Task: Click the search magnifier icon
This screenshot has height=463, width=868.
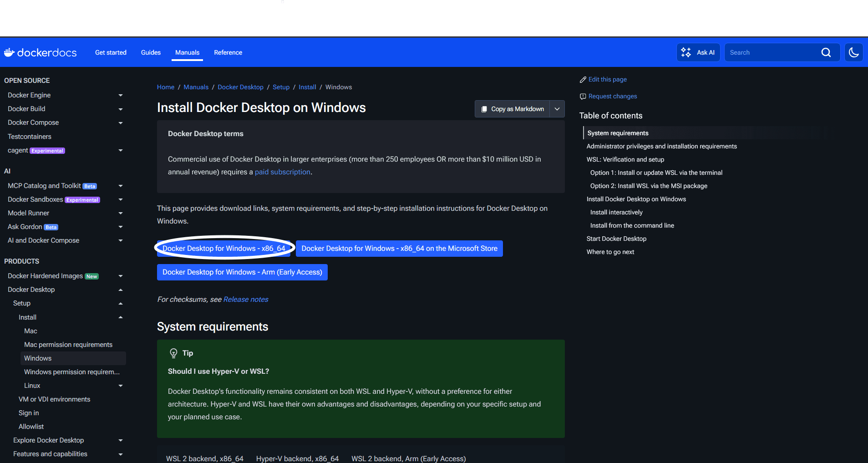Action: point(826,52)
